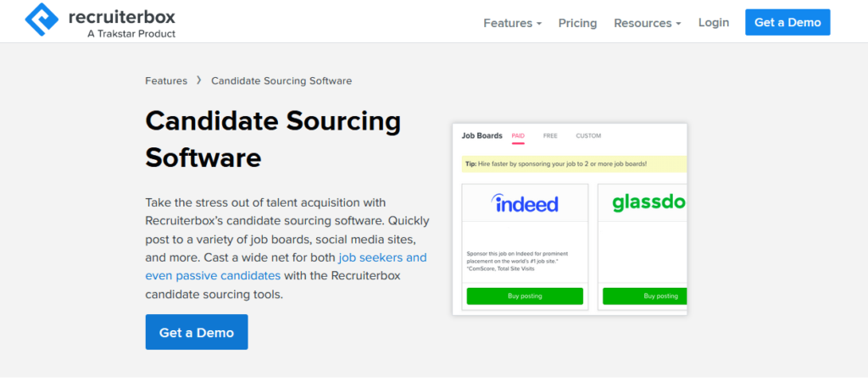Click Buy posting under Glassdoor

pyautogui.click(x=644, y=296)
